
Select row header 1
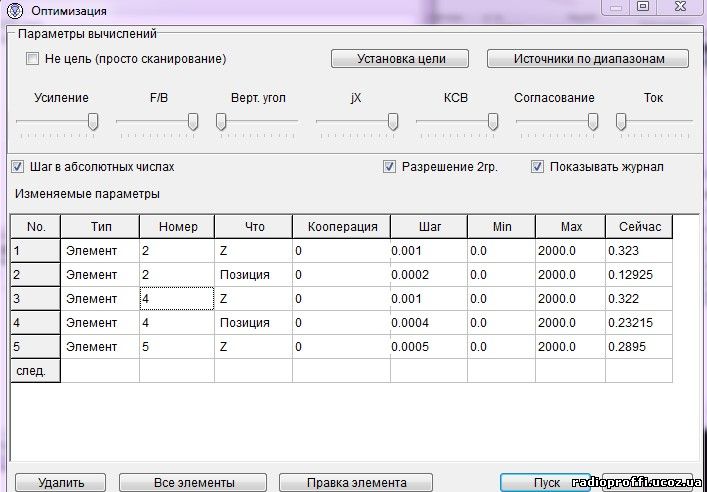[36, 251]
